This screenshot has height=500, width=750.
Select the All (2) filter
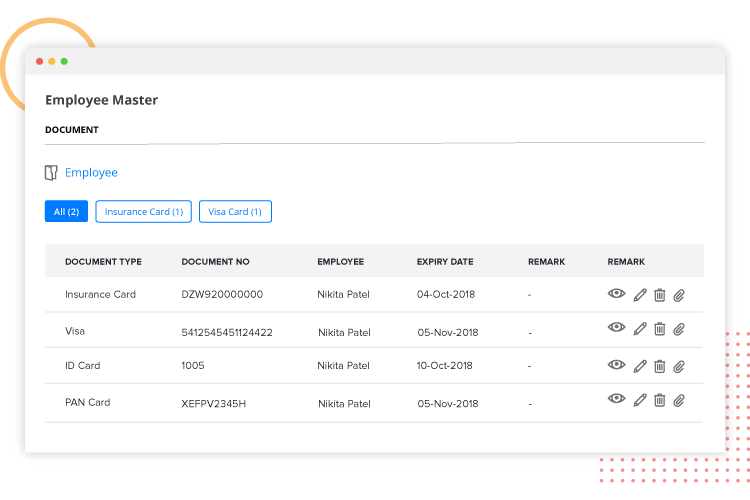(66, 211)
